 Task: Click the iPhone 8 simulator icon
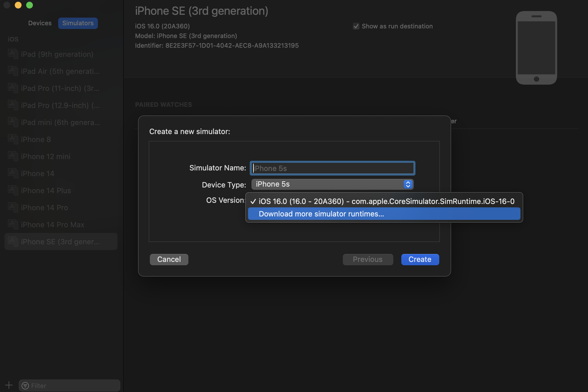tap(13, 139)
